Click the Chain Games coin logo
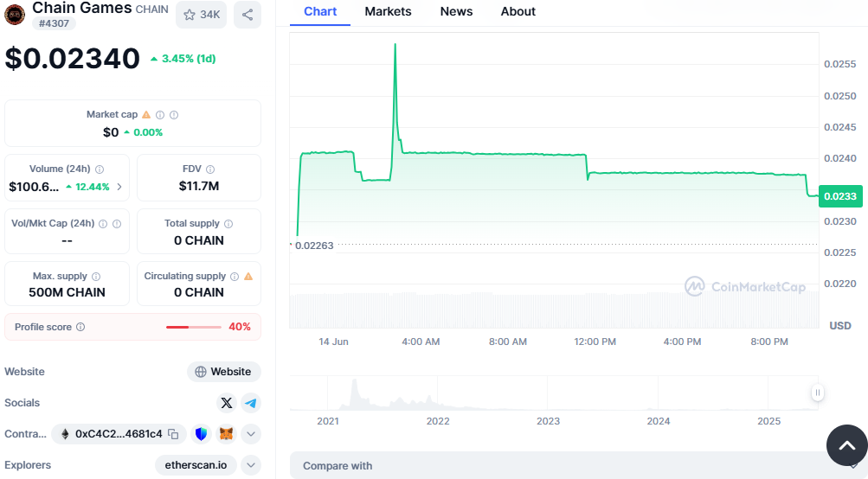 (15, 15)
